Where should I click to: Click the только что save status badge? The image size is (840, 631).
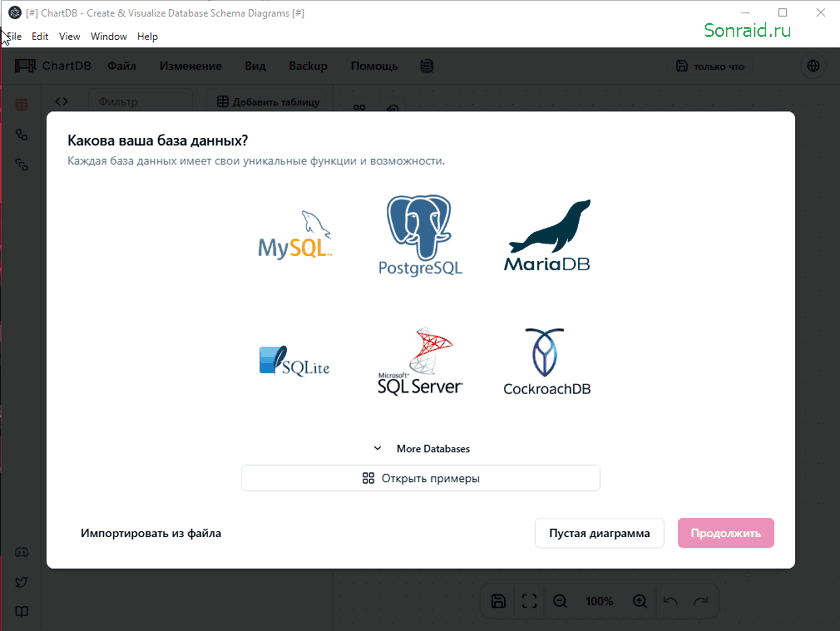(x=710, y=66)
